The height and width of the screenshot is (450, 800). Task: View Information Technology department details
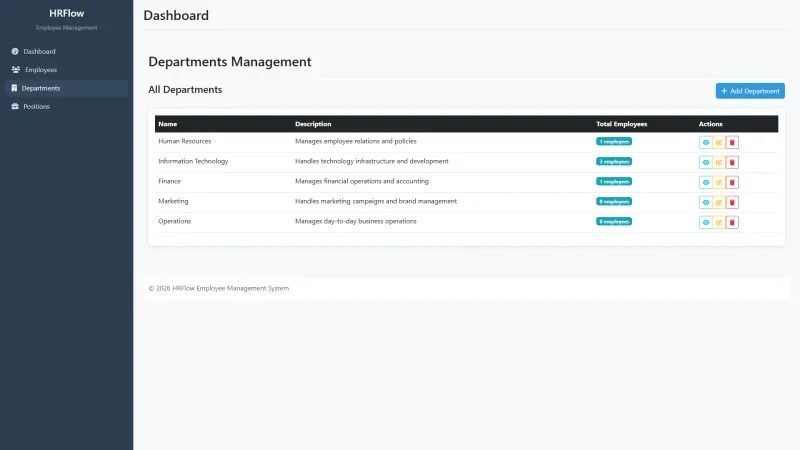click(706, 162)
